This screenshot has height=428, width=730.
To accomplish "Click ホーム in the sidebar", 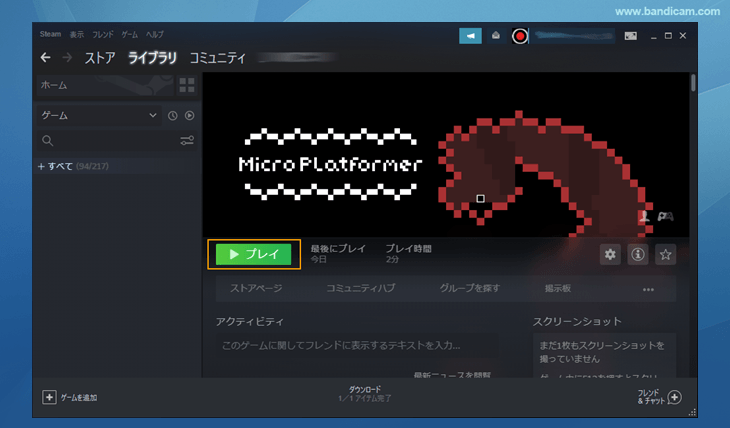I will pyautogui.click(x=105, y=85).
